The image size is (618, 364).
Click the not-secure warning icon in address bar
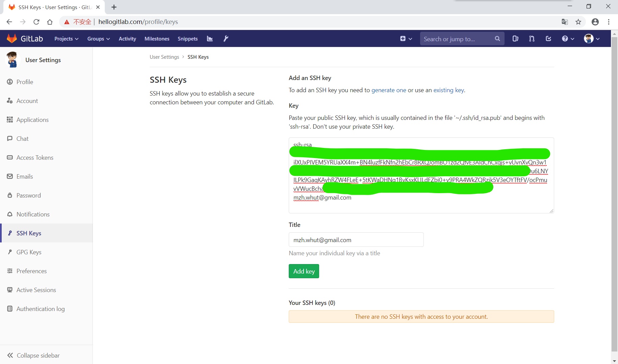tap(67, 22)
